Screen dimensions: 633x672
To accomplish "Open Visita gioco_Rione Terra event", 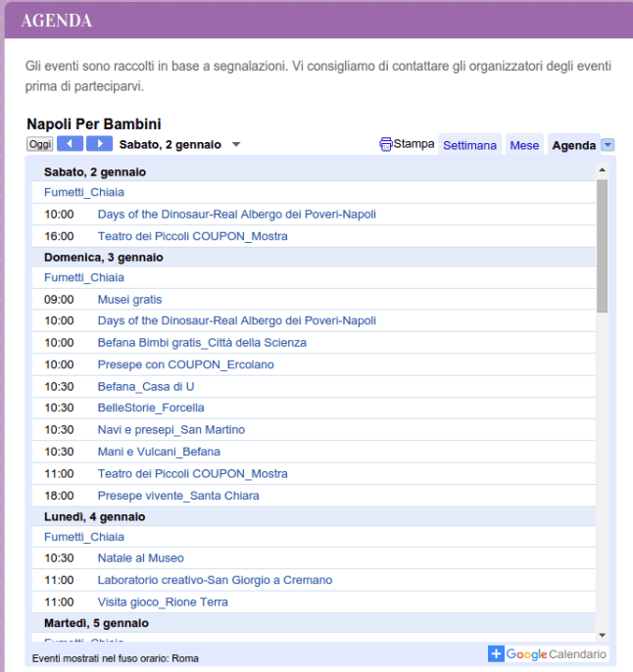I will point(163,601).
